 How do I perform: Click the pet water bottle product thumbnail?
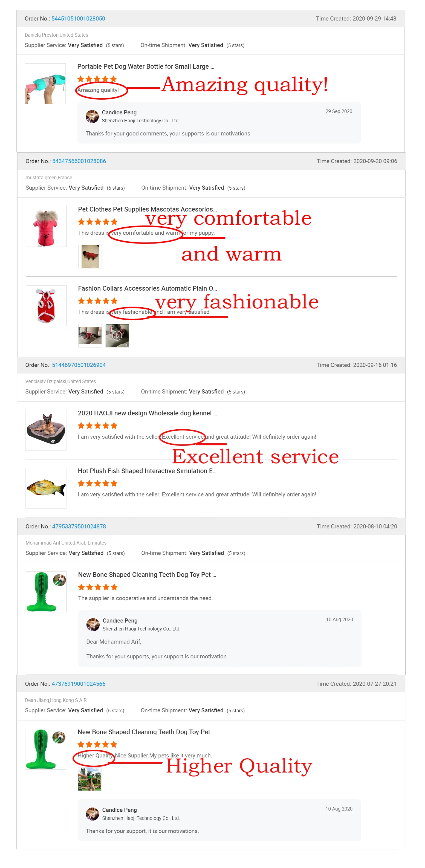coord(45,83)
